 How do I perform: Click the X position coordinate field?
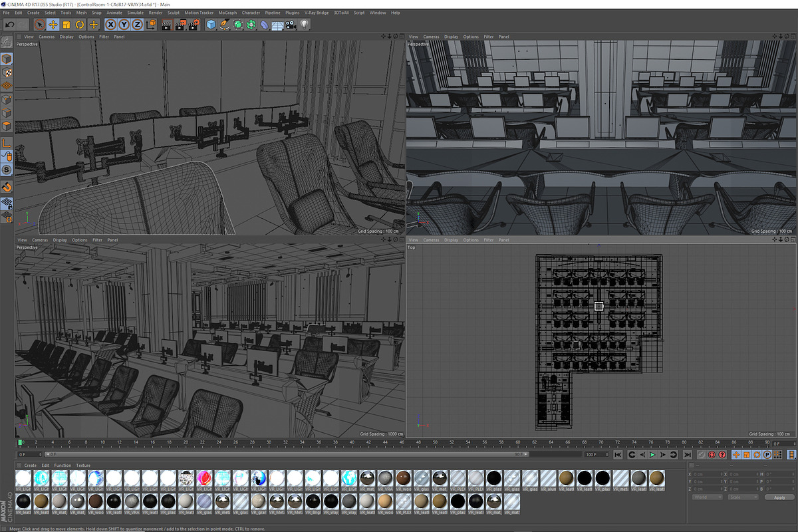click(x=707, y=473)
